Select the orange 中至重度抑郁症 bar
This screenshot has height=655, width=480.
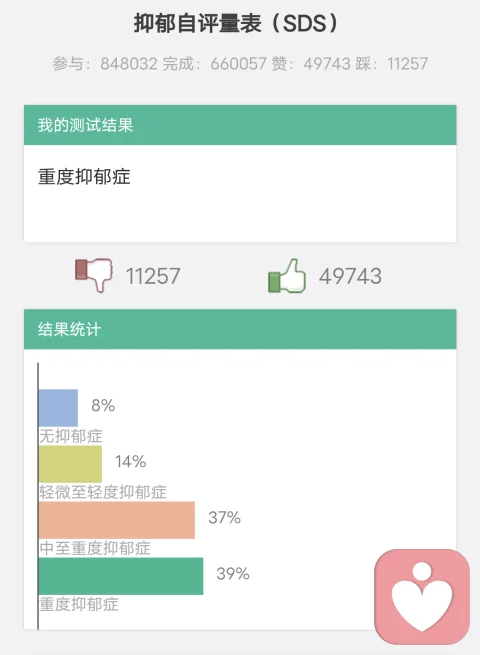(117, 520)
